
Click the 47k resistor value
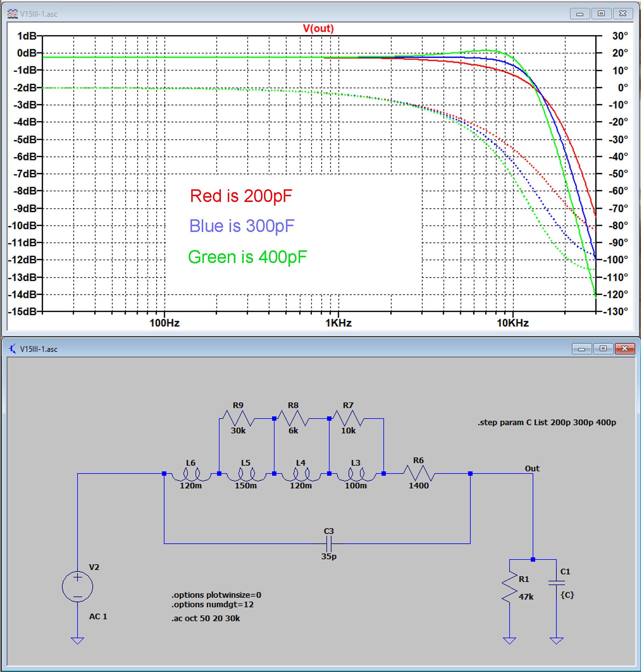[526, 597]
